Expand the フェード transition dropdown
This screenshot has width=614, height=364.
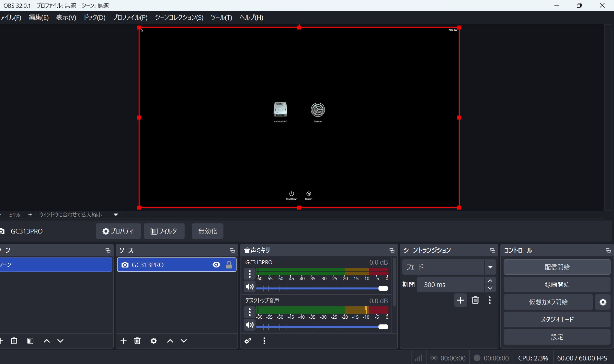tap(490, 267)
